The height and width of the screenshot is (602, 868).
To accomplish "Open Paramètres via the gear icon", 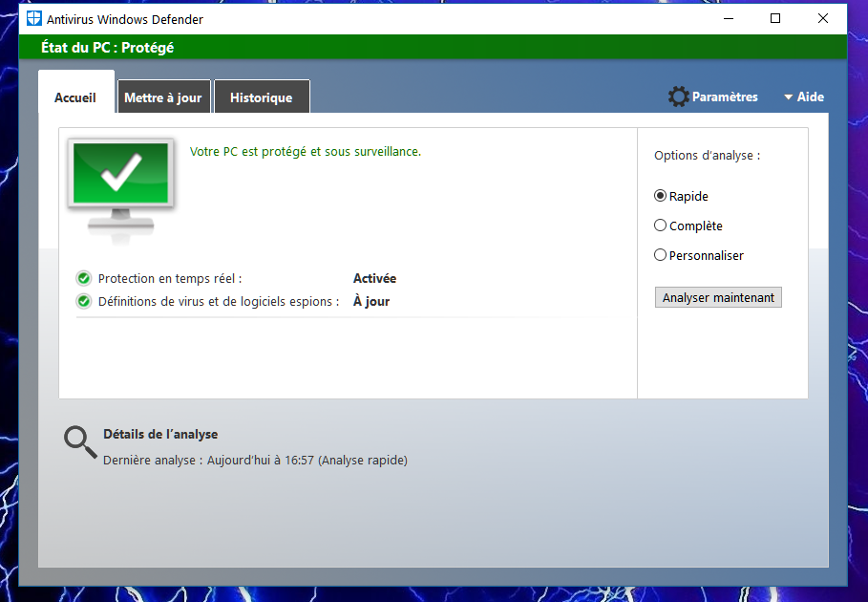I will tap(678, 97).
